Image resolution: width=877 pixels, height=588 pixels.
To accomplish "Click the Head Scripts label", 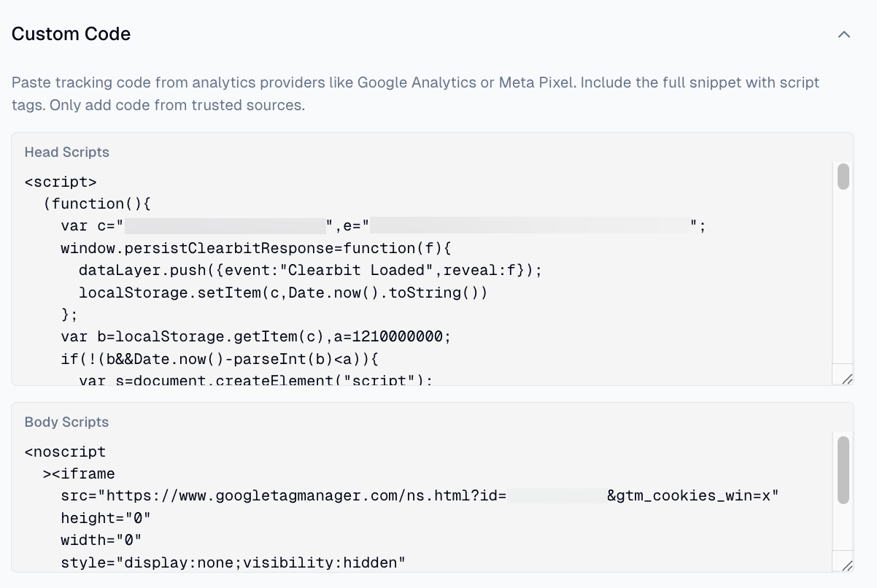I will (67, 152).
